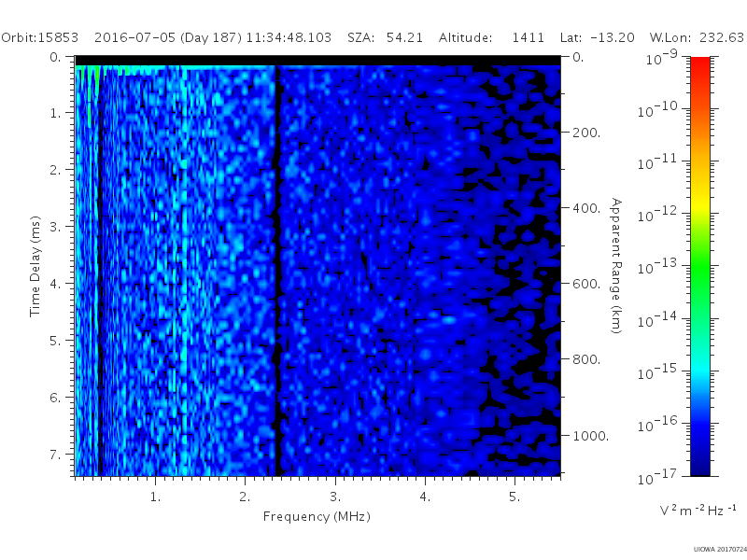
Task: Click the 1000. tick label on range axis
Action: point(591,436)
